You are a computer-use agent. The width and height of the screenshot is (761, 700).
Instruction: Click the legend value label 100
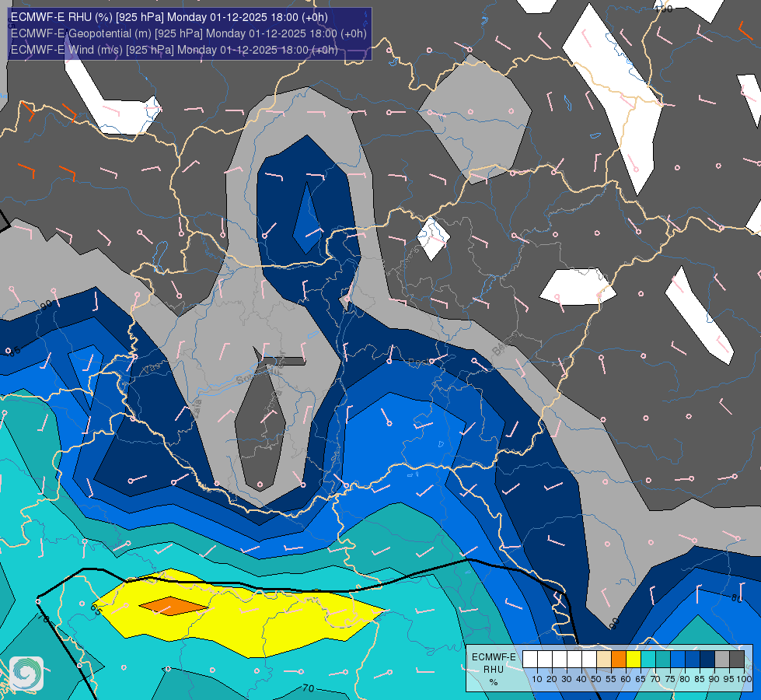[x=744, y=679]
